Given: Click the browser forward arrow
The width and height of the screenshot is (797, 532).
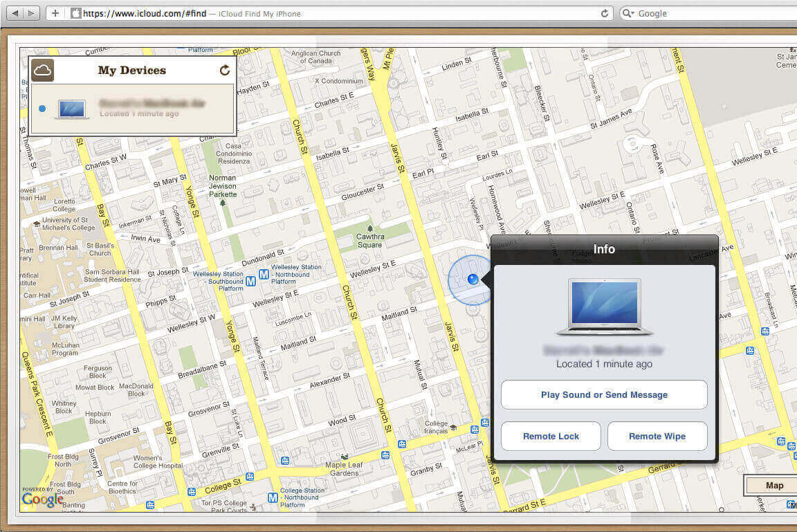Looking at the screenshot, I should pos(32,13).
